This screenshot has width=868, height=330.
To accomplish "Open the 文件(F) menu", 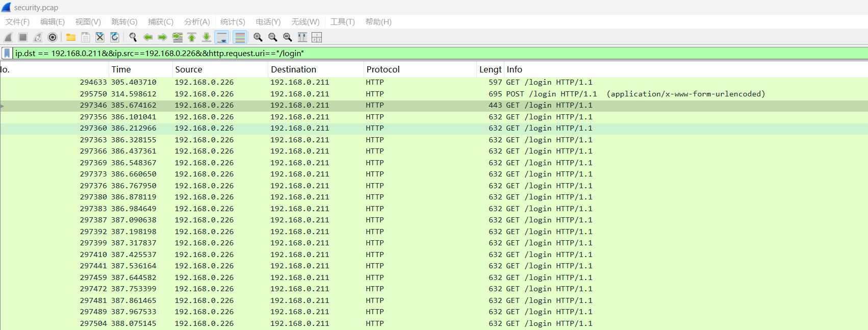I will pyautogui.click(x=17, y=22).
